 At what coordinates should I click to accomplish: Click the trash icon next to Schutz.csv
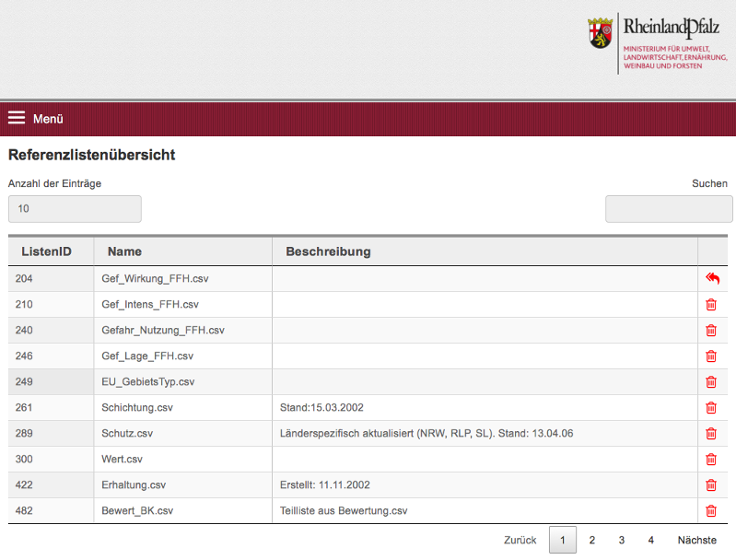(711, 434)
